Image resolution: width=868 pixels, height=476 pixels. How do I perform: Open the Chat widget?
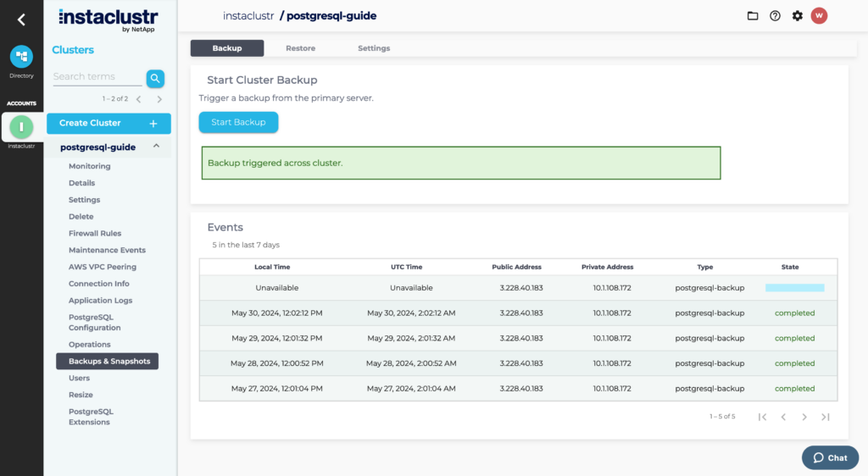click(x=829, y=457)
